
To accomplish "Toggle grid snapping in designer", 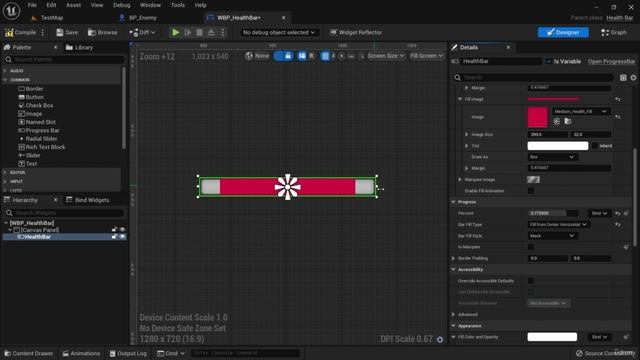I will coord(325,56).
